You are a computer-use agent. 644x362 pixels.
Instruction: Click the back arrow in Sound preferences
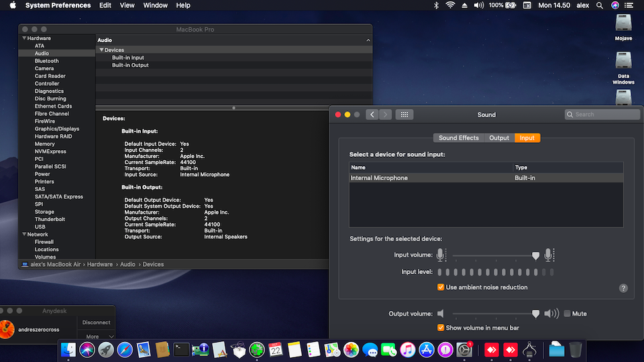click(x=372, y=115)
